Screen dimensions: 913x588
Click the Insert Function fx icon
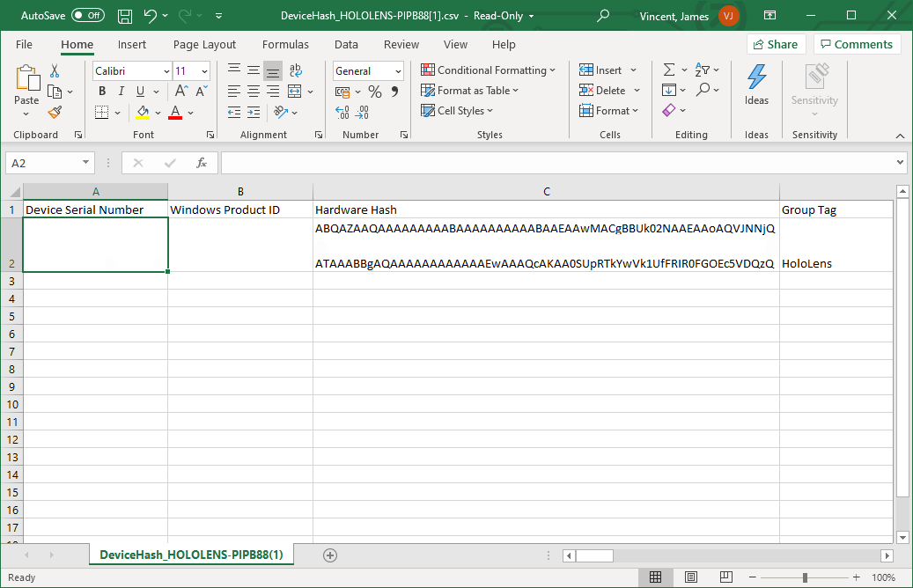pos(202,163)
